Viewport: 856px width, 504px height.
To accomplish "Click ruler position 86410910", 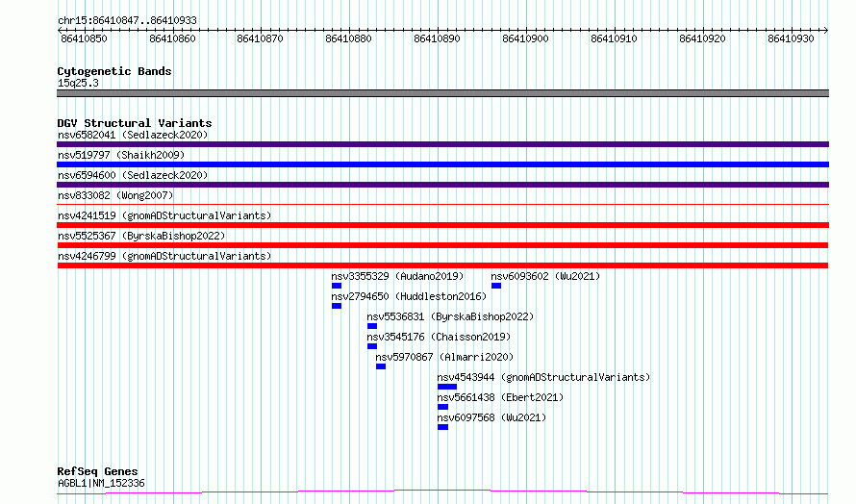I will [614, 38].
